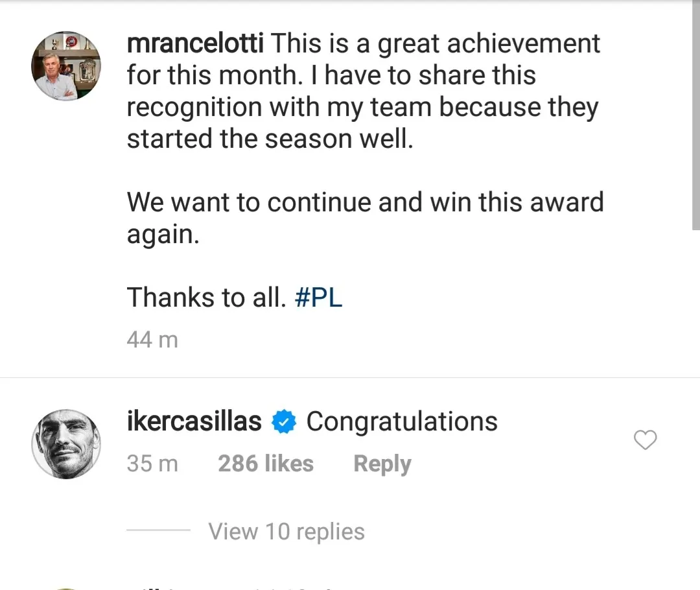
Task: Select the ikercasillas username
Action: point(194,421)
